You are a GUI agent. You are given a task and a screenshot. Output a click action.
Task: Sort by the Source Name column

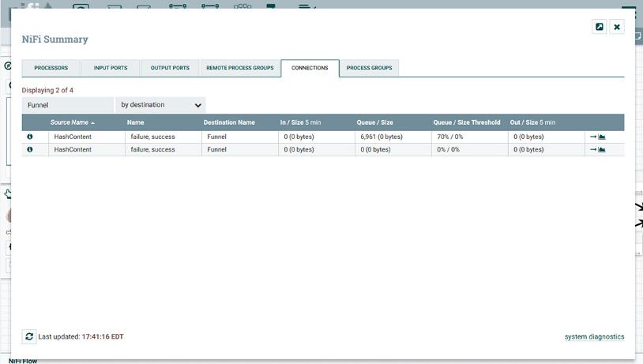pyautogui.click(x=70, y=122)
